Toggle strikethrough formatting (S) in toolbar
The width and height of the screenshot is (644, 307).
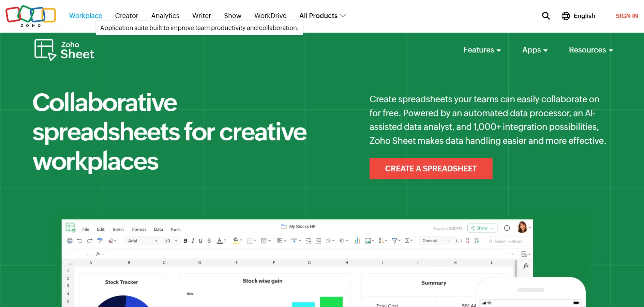209,241
